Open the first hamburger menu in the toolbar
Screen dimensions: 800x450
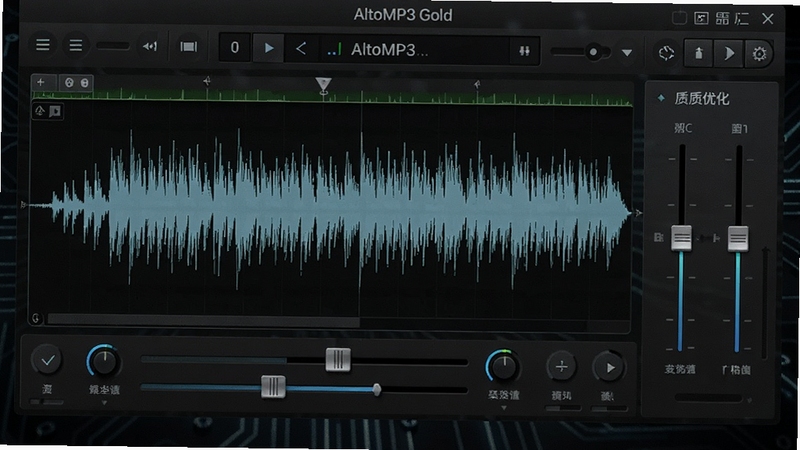(x=43, y=45)
